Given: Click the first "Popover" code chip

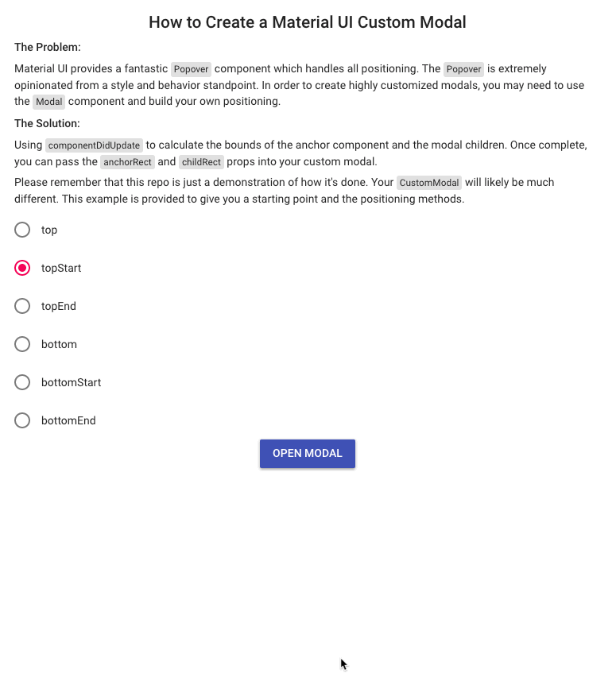Looking at the screenshot, I should 191,69.
